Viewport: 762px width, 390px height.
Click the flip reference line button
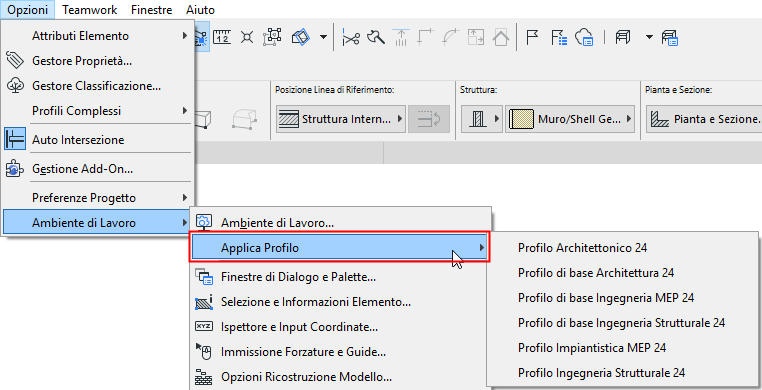[x=429, y=119]
